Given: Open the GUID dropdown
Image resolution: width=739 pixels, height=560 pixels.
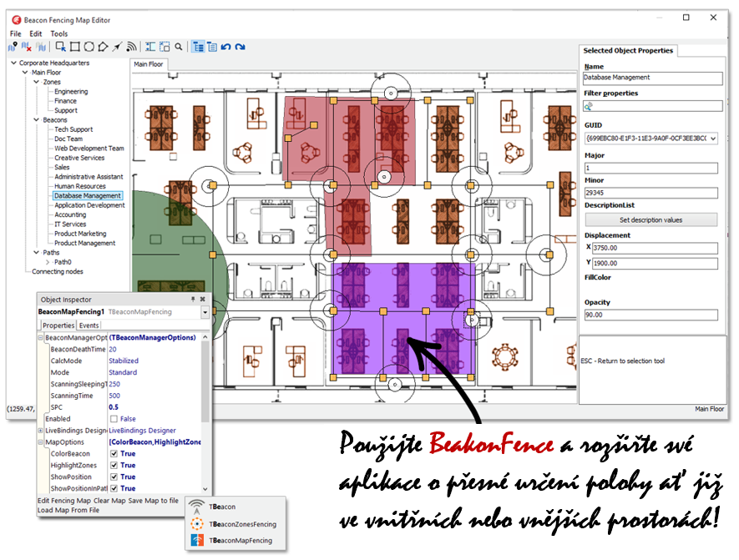Looking at the screenshot, I should (x=713, y=139).
